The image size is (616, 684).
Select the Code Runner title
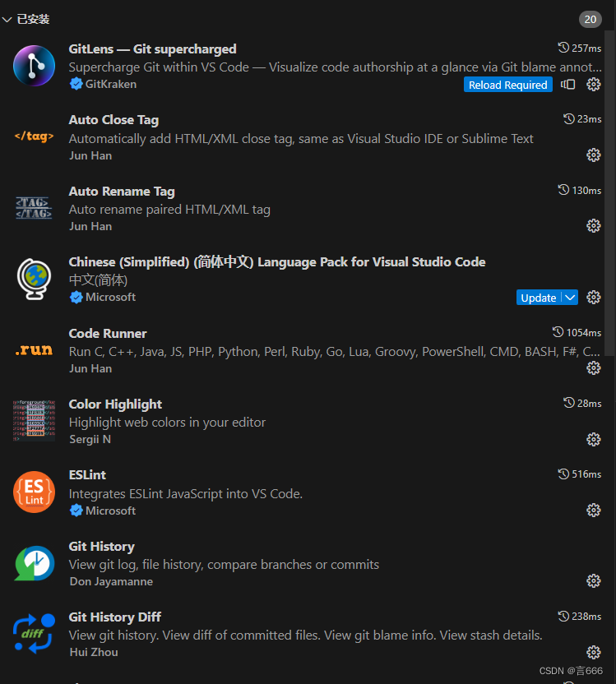point(108,333)
